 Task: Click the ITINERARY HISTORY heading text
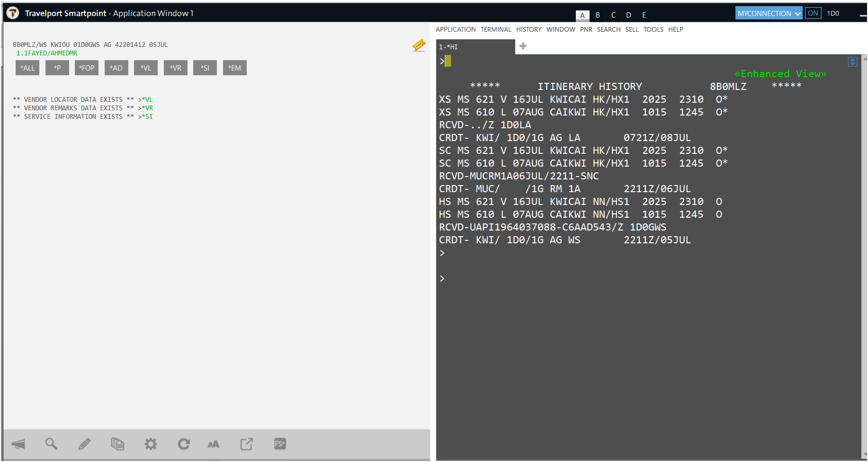[x=590, y=87]
